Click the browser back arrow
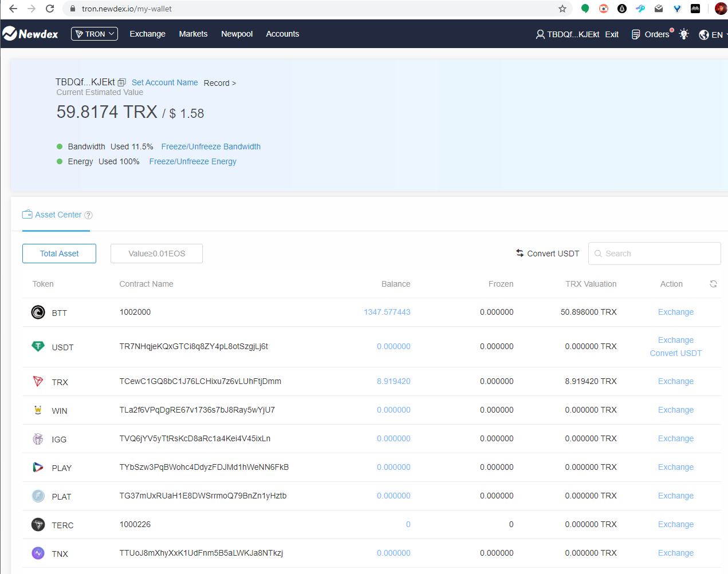 (13, 9)
